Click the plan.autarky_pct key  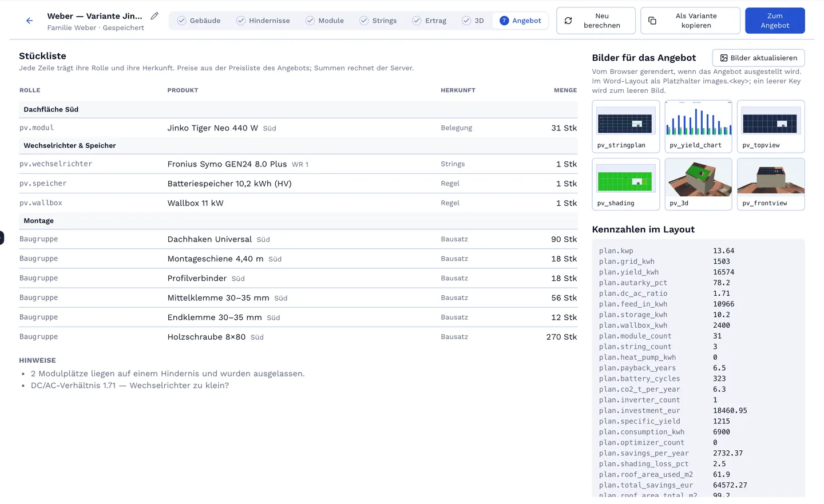633,283
